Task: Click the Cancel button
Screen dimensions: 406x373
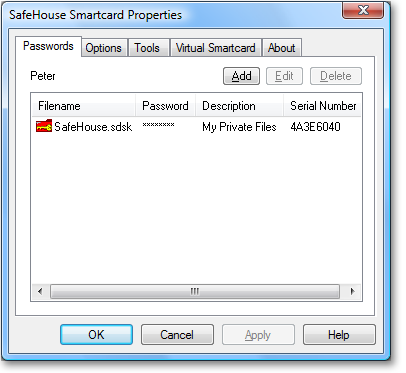Action: tap(177, 334)
